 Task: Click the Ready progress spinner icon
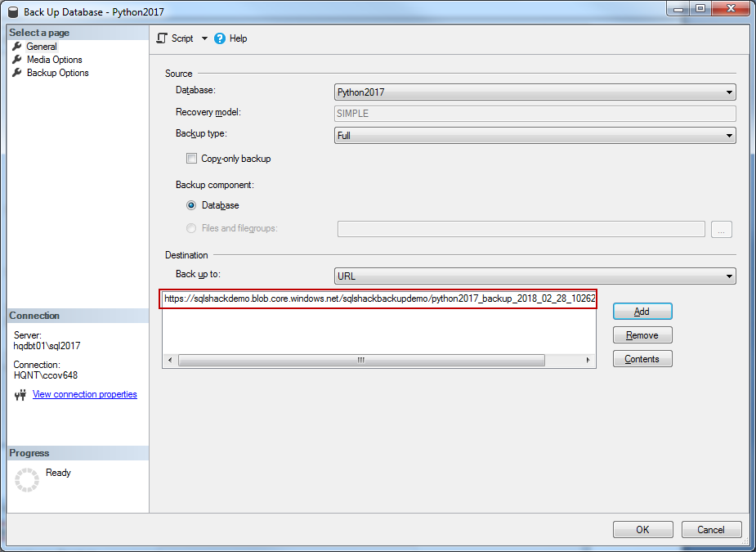tap(27, 480)
